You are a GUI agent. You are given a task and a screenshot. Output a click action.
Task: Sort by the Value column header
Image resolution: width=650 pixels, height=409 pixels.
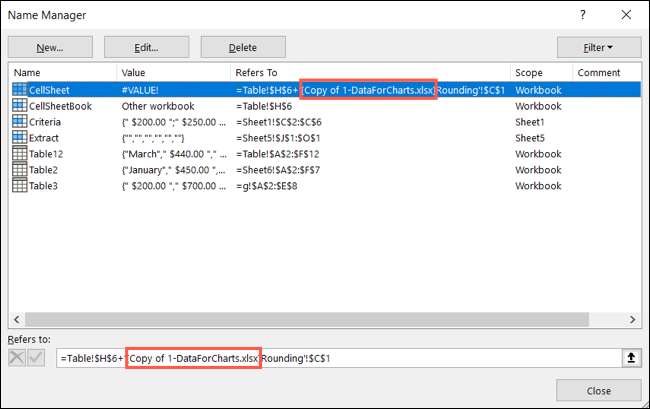point(133,73)
